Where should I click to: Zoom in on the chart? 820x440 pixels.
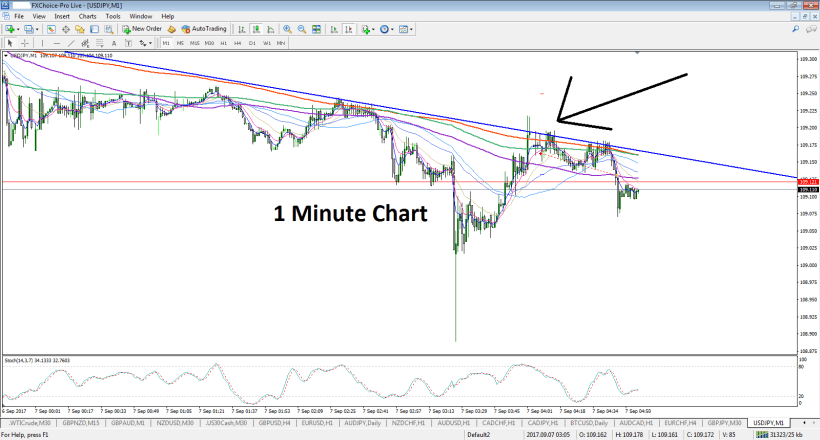coord(287,29)
